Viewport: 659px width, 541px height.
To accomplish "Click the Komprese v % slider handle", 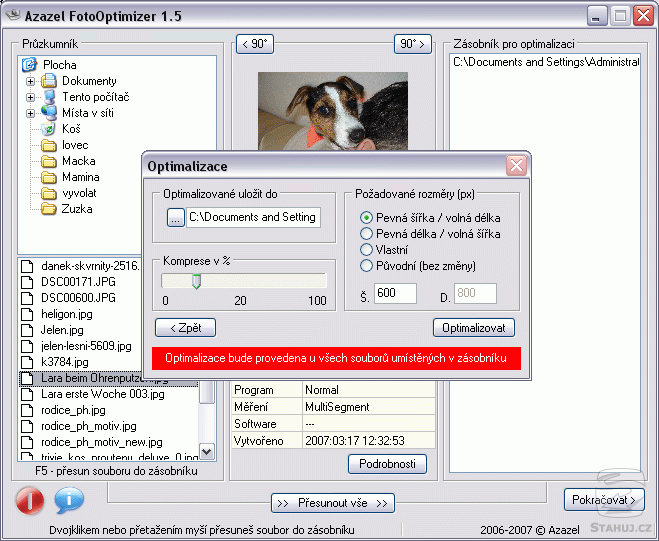I will point(196,281).
